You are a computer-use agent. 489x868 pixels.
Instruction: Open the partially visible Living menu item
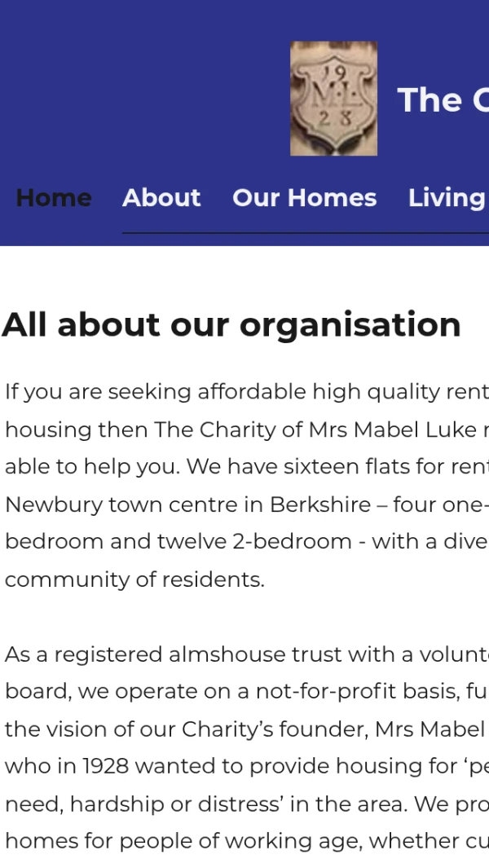click(x=447, y=197)
